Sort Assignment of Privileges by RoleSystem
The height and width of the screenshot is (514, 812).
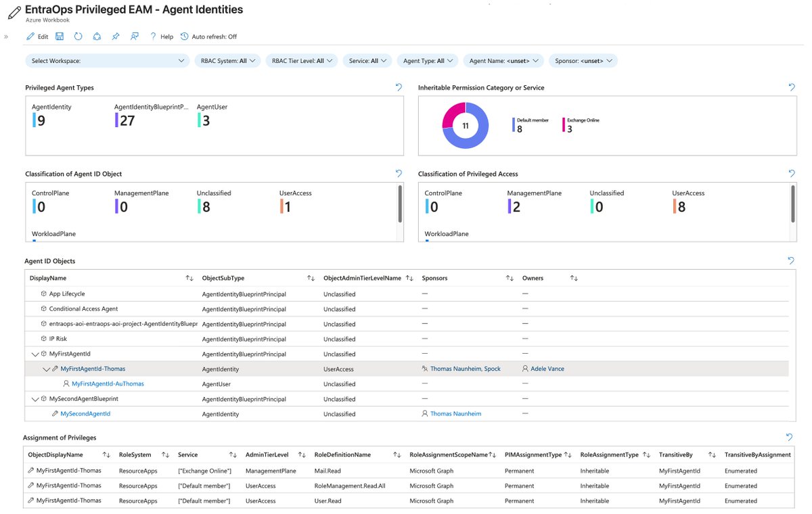tap(165, 454)
